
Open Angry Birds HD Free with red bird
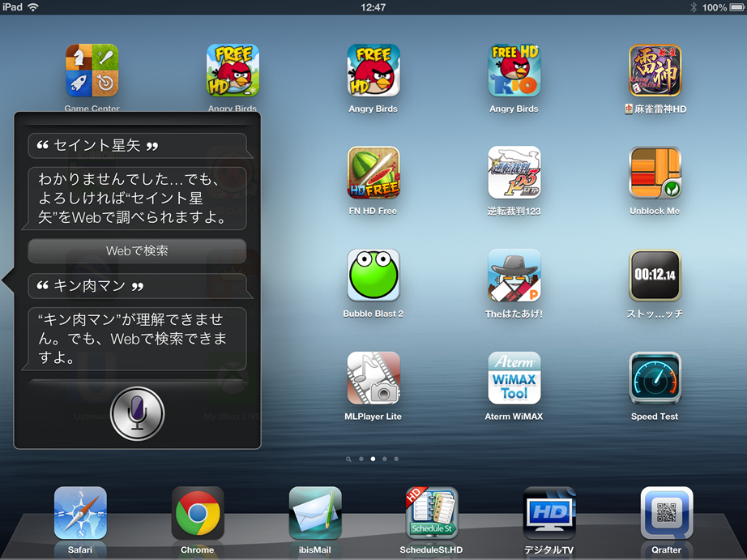pos(373,71)
